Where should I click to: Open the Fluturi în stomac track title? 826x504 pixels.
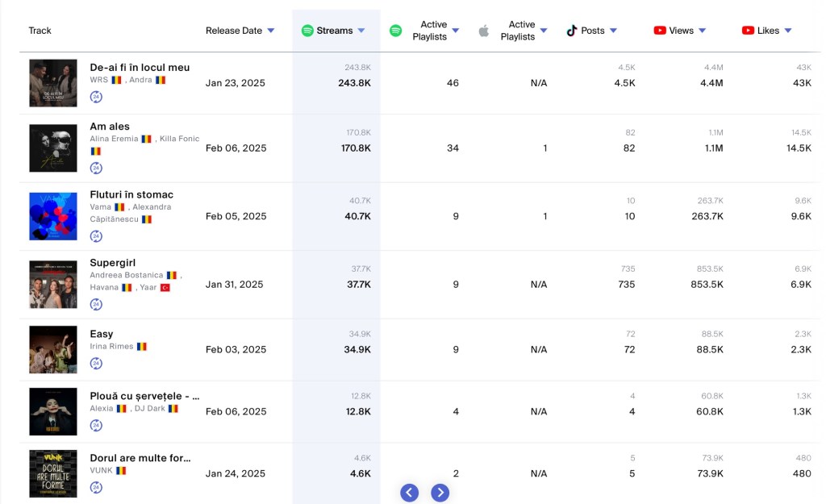[x=131, y=194]
